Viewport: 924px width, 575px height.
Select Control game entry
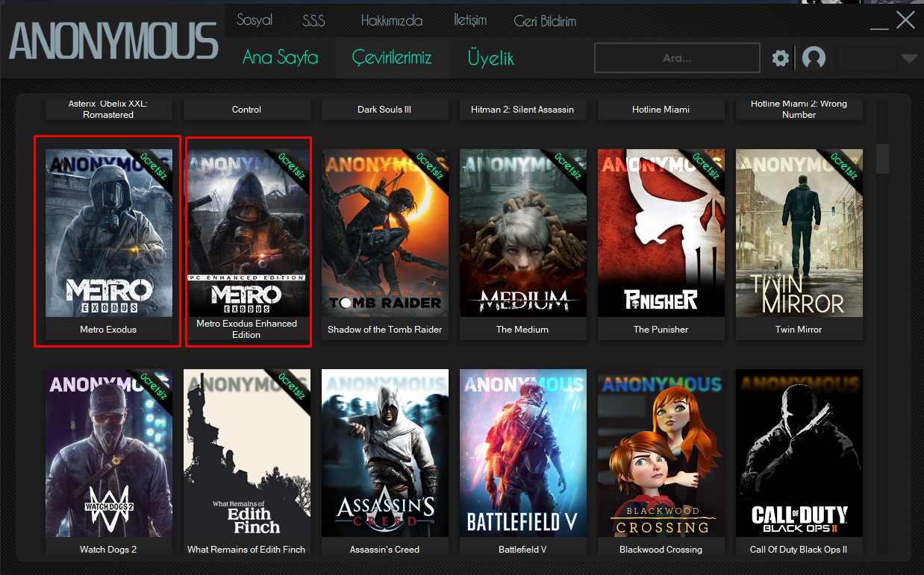[x=247, y=110]
